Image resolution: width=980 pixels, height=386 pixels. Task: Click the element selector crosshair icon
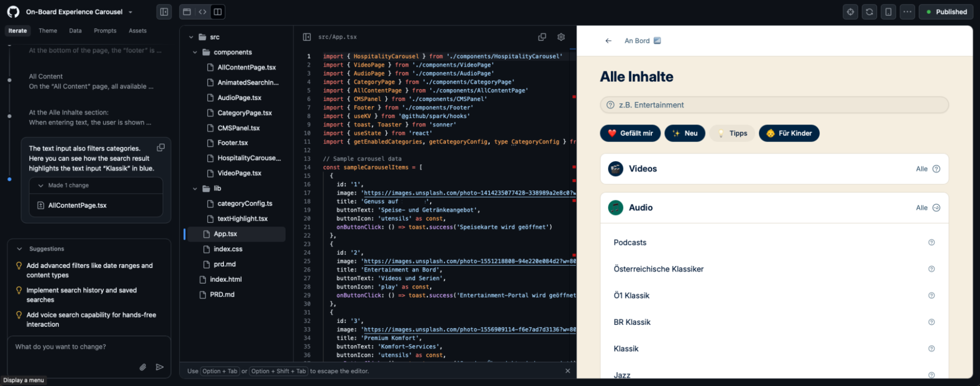[x=850, y=12]
